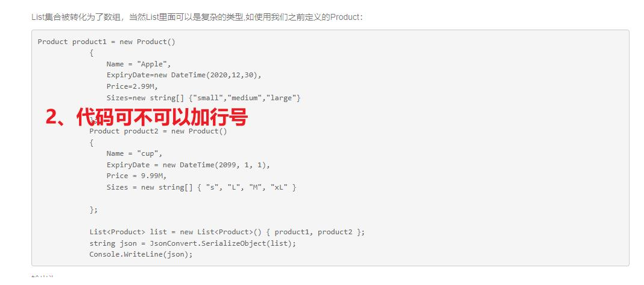Click the word "Product" ending the intro sentence

coord(345,18)
